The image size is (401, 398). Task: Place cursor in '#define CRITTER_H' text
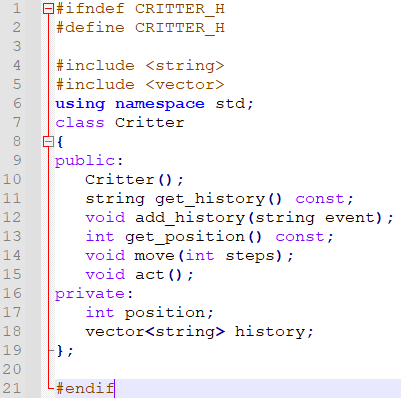pos(140,28)
